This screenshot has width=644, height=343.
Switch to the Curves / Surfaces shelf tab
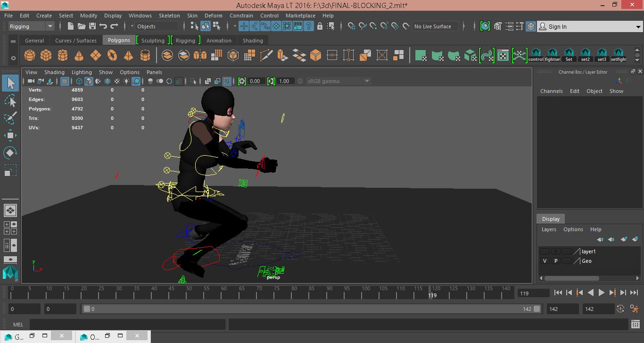76,41
